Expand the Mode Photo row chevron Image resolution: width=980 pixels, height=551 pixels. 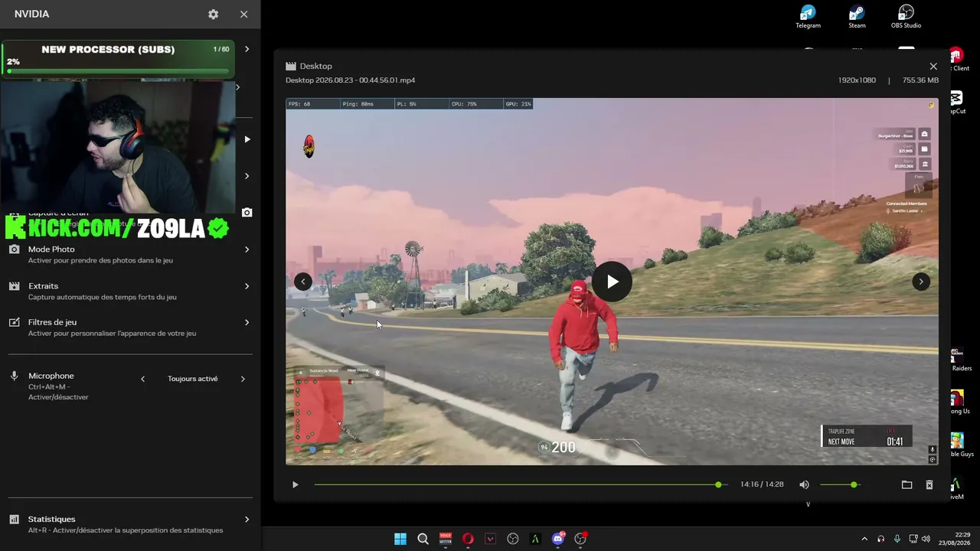click(x=247, y=249)
